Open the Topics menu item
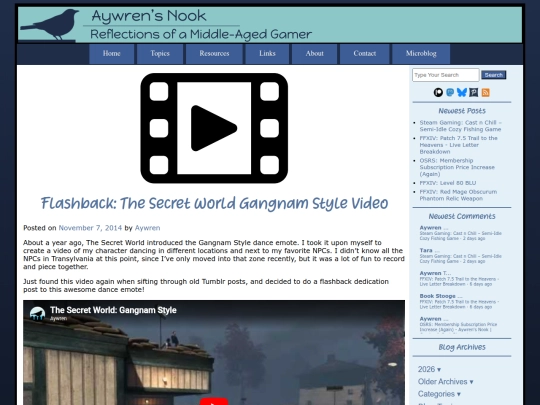Screen dimensions: 540x405 tap(160, 54)
